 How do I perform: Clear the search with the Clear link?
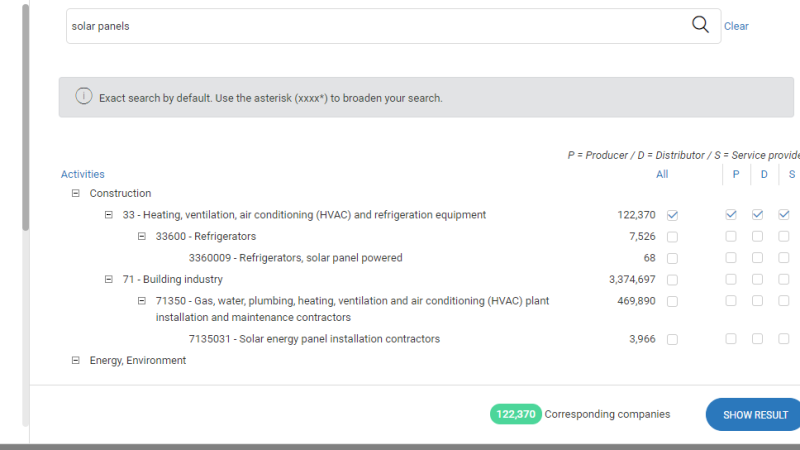click(x=736, y=26)
